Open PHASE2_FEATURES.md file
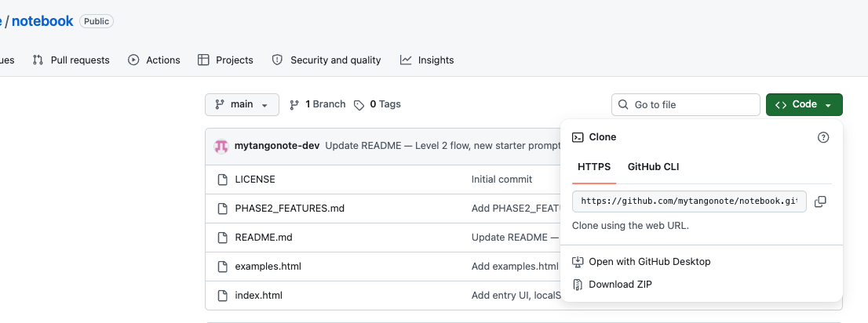Screen dimensions: 868x323 (x=290, y=209)
